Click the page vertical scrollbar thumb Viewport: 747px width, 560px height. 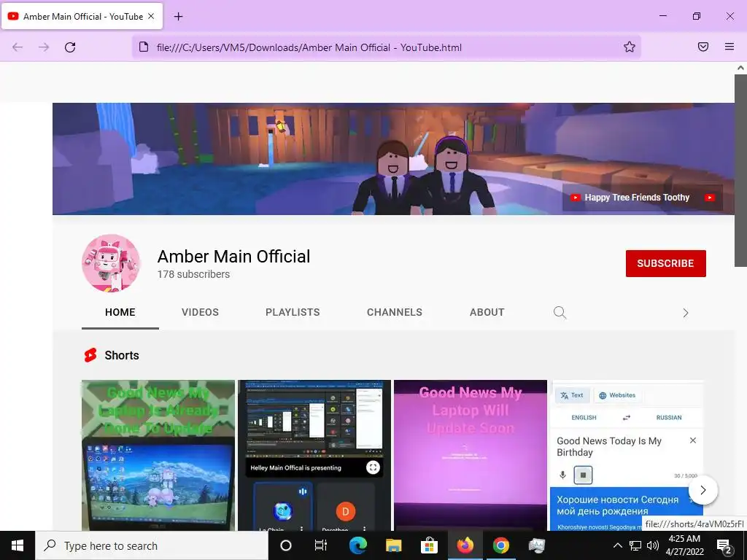click(x=740, y=170)
